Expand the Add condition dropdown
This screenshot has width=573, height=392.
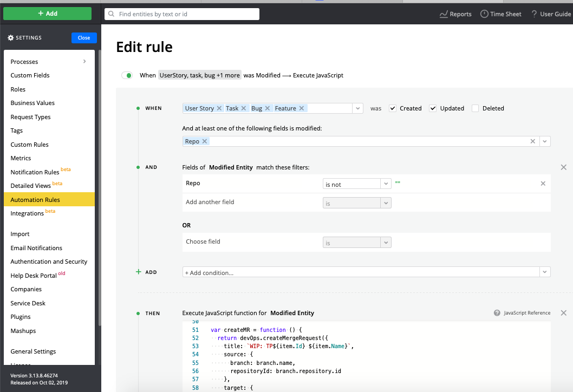click(544, 272)
